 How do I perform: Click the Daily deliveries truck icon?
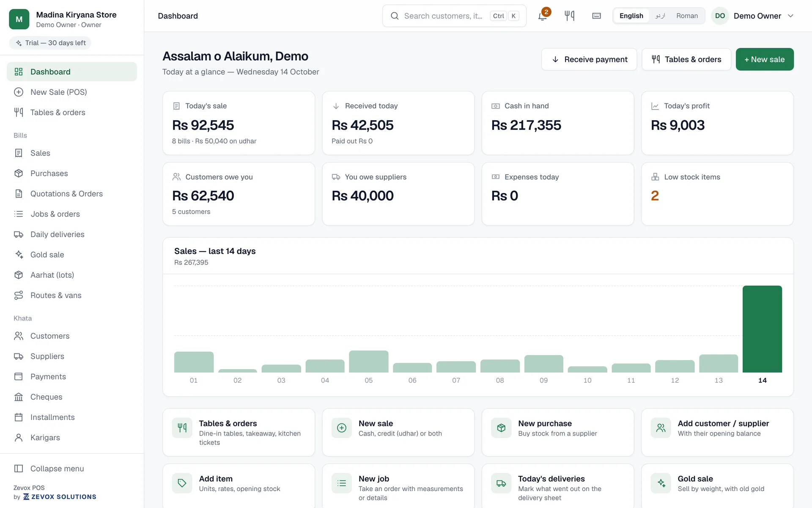point(19,234)
